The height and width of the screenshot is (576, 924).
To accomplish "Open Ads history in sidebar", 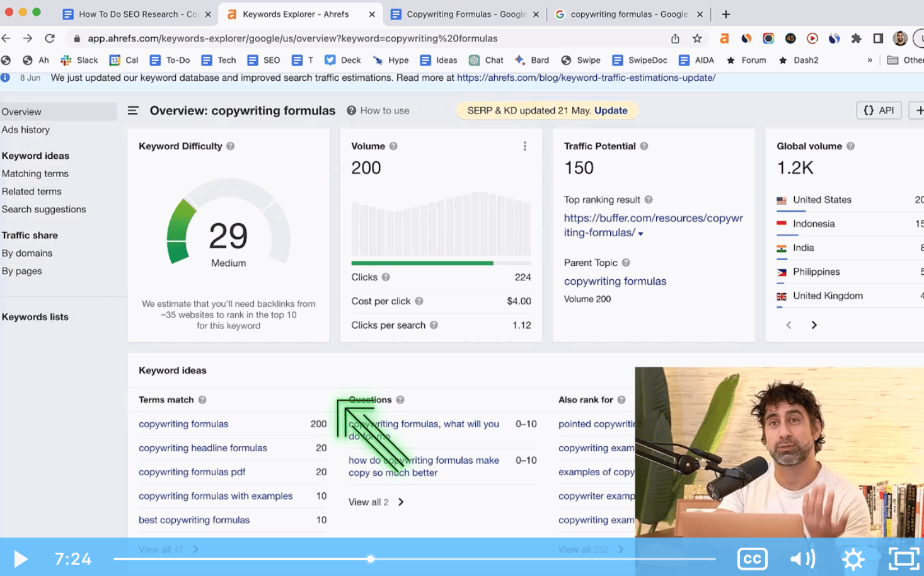I will coord(26,130).
